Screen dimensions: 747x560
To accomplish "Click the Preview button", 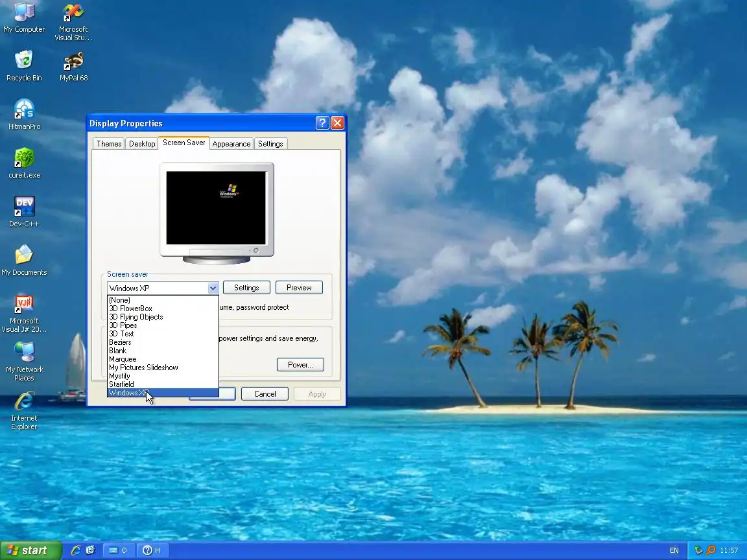I will [299, 288].
